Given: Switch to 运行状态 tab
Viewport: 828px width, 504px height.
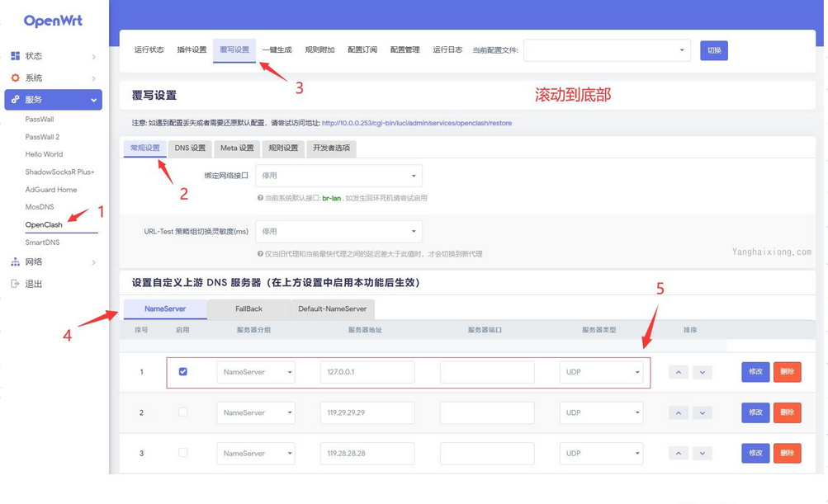Looking at the screenshot, I should point(149,49).
